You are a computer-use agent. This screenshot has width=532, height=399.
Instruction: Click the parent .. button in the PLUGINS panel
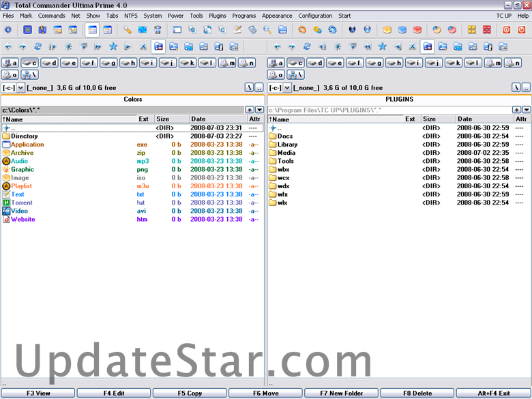point(526,88)
